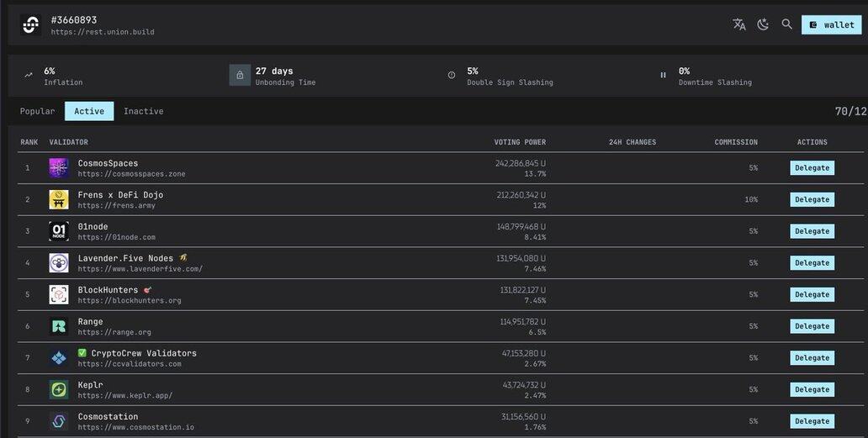This screenshot has width=868, height=438.
Task: Click the Union chain logo icon
Action: (x=30, y=25)
